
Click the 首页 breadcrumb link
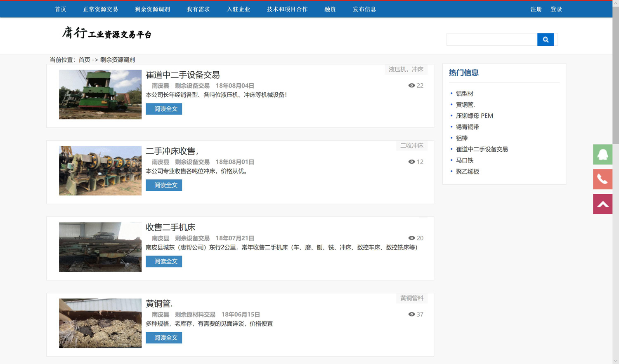(x=85, y=60)
